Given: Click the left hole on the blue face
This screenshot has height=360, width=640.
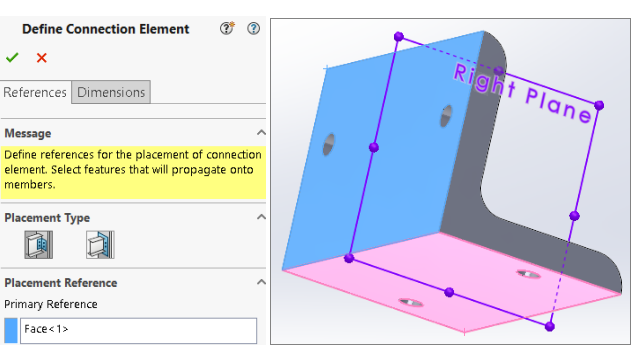Looking at the screenshot, I should pos(329,144).
